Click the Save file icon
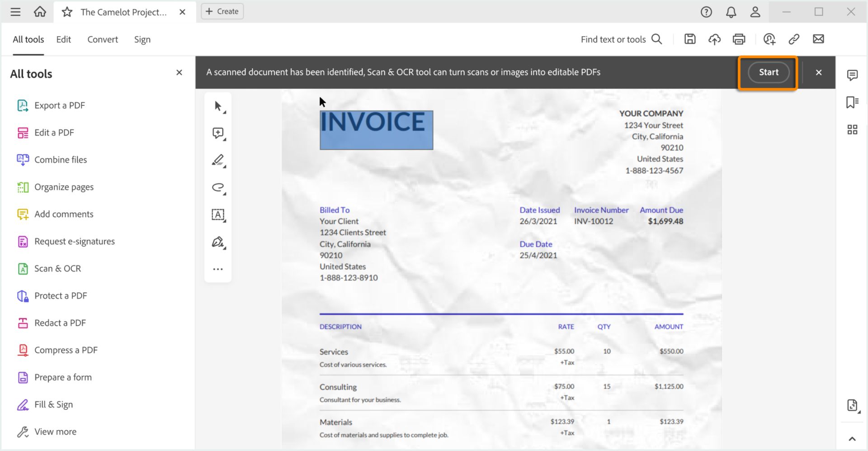868x451 pixels. pos(689,39)
